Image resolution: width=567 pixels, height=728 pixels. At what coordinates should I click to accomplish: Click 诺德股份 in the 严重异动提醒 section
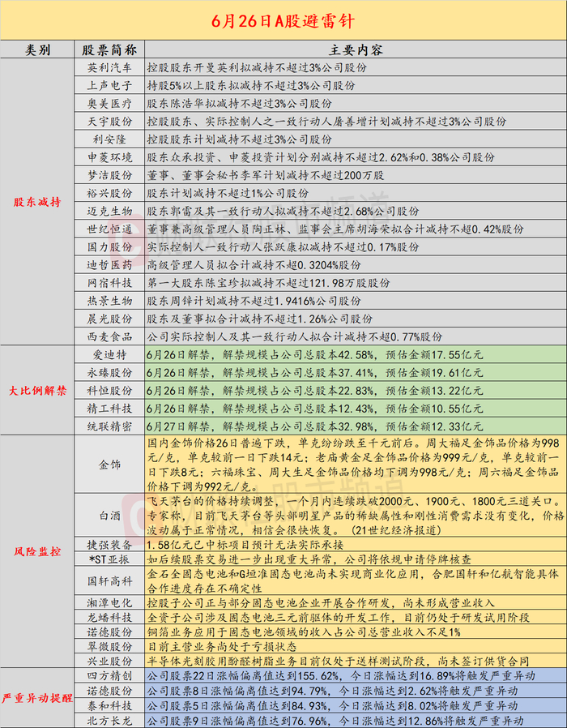[109, 691]
